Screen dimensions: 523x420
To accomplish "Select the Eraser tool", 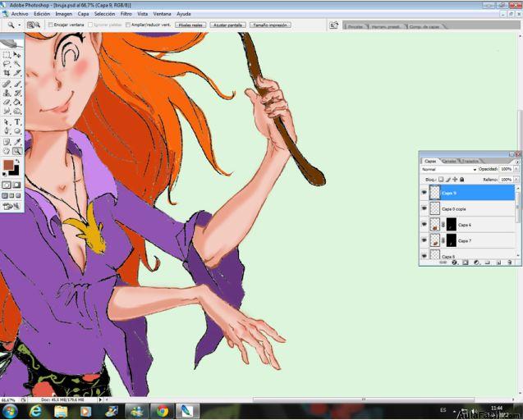I will 7,102.
